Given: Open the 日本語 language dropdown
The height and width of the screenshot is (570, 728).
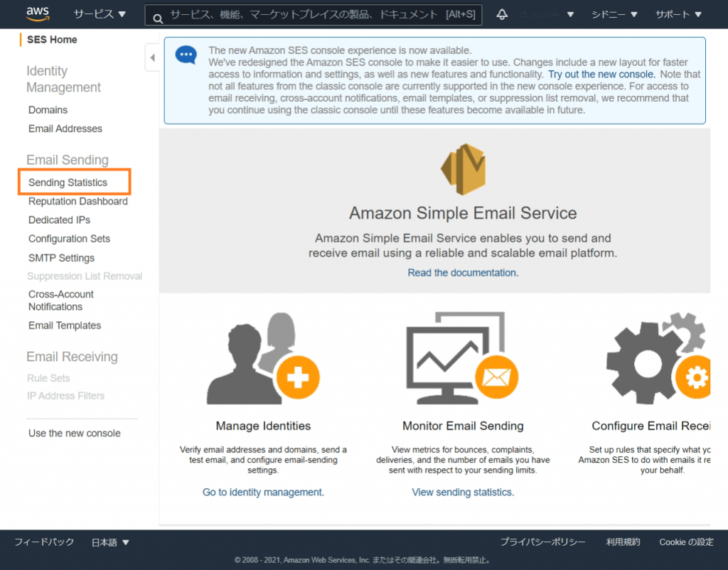Looking at the screenshot, I should [x=110, y=542].
